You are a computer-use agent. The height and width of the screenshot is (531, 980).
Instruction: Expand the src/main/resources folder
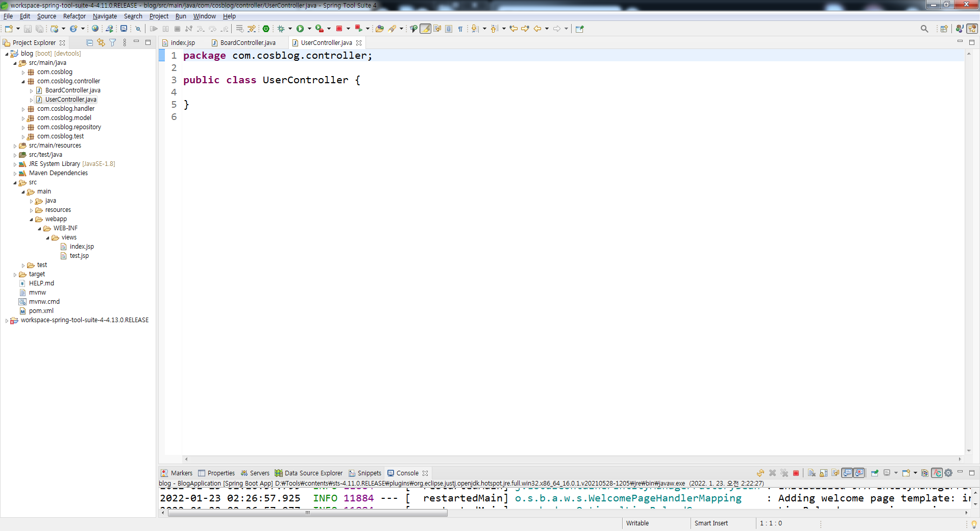tap(15, 146)
